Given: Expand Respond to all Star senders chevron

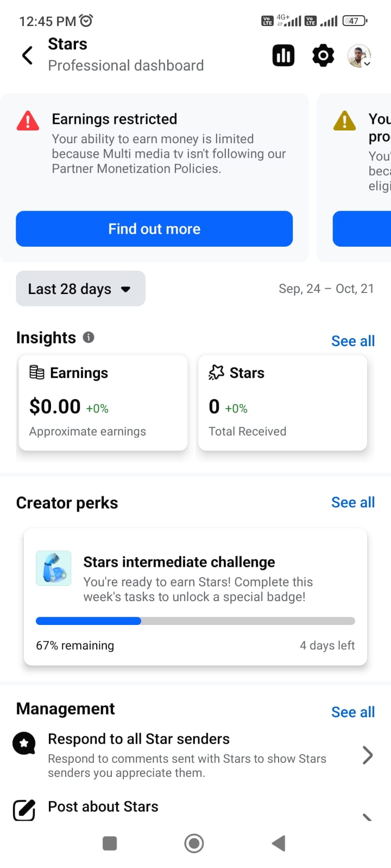Looking at the screenshot, I should [368, 755].
